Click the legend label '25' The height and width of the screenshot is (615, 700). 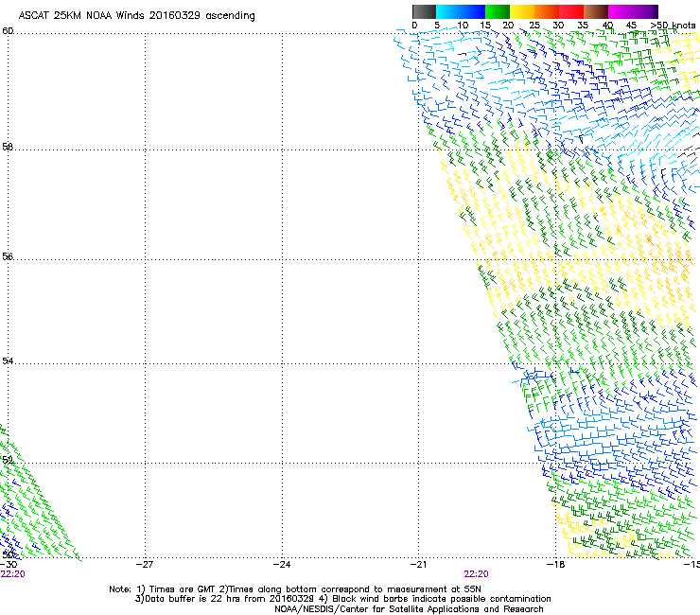coord(534,26)
